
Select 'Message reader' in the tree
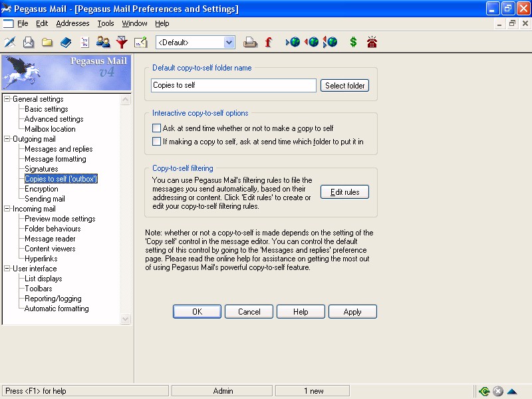click(x=51, y=239)
